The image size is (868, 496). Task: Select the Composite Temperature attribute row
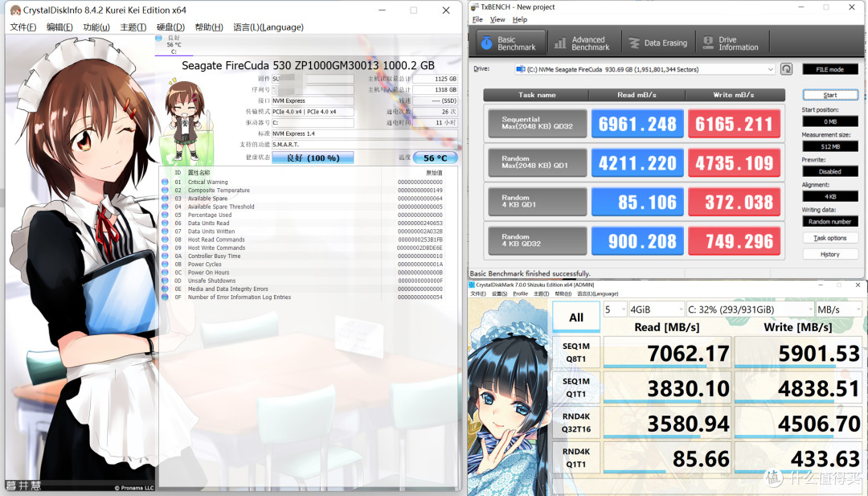point(303,190)
